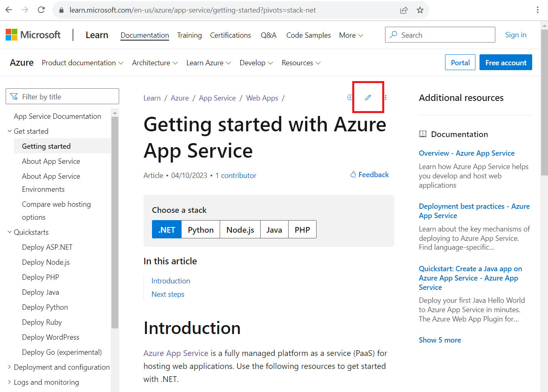
Task: Click the thumbs-up Feedback icon
Action: click(352, 174)
